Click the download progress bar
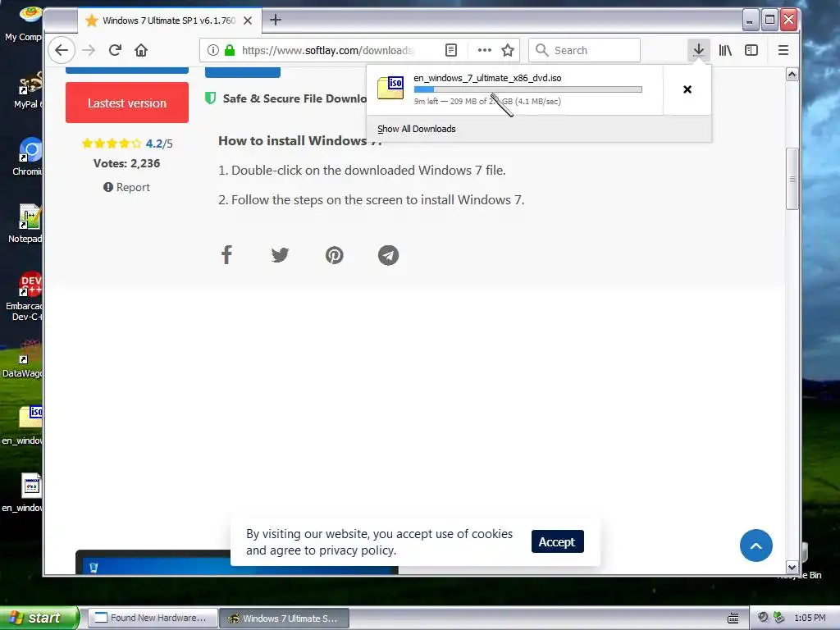The width and height of the screenshot is (840, 630). 527,89
